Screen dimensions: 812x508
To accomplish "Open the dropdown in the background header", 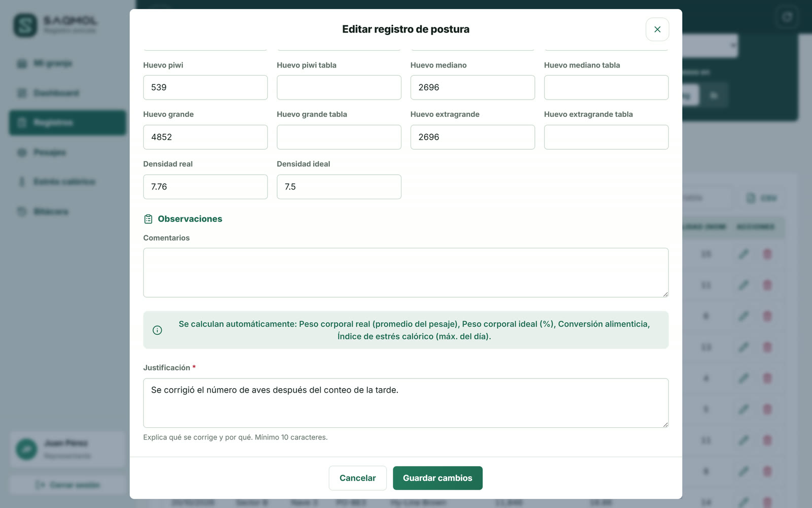I will pyautogui.click(x=709, y=46).
